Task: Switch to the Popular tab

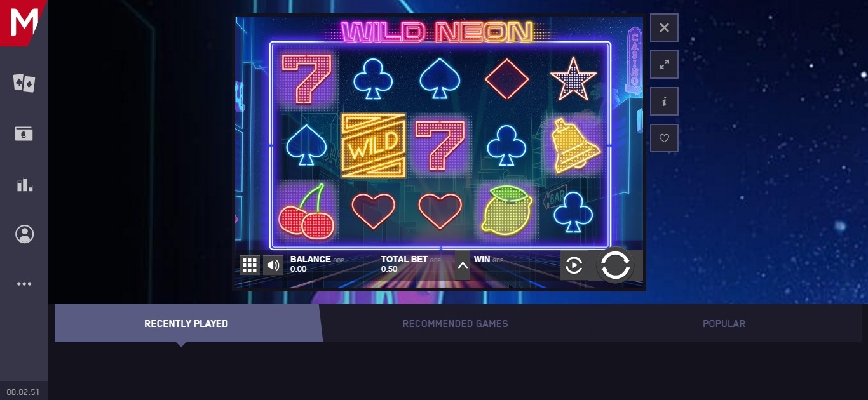Action: point(724,323)
